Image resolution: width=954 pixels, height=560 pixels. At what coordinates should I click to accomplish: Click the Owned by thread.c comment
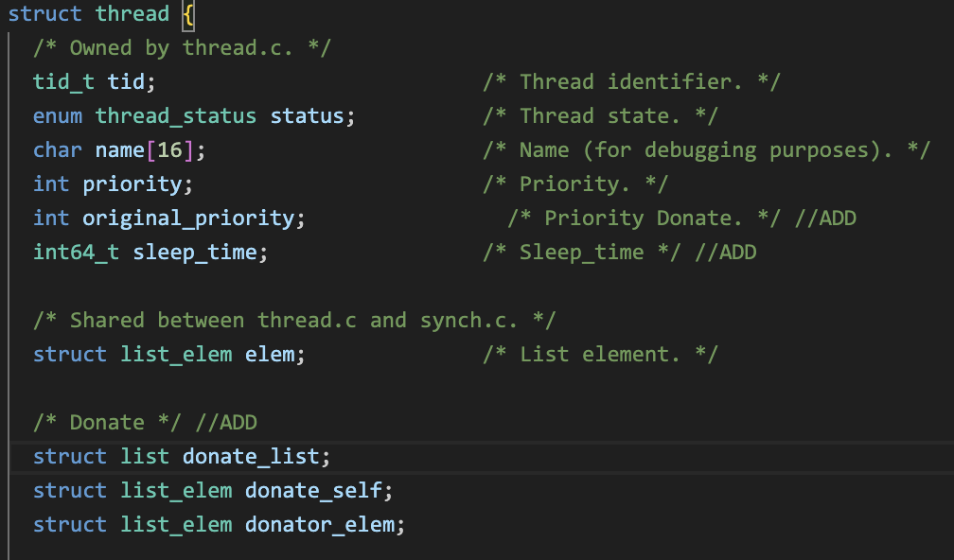[x=182, y=48]
